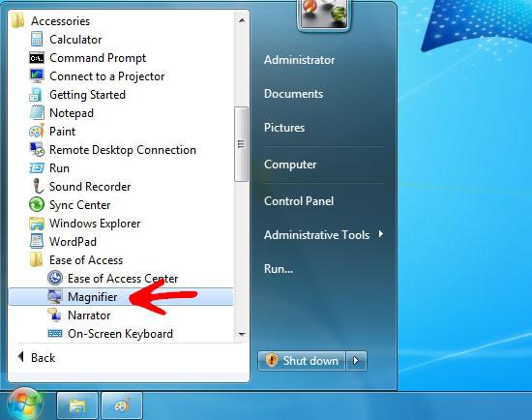Screen dimensions: 532x420
Task: Open the Run... dialog from right pane
Action: click(279, 269)
